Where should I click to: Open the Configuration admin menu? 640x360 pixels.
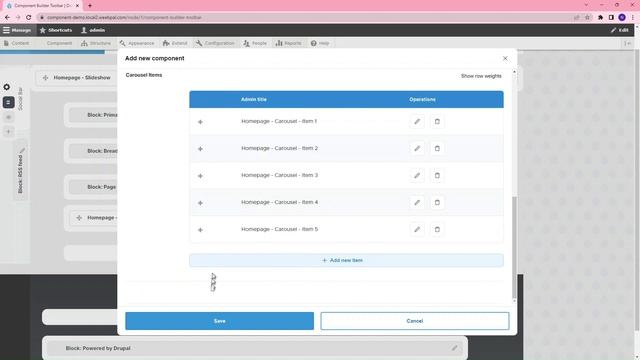[215, 43]
